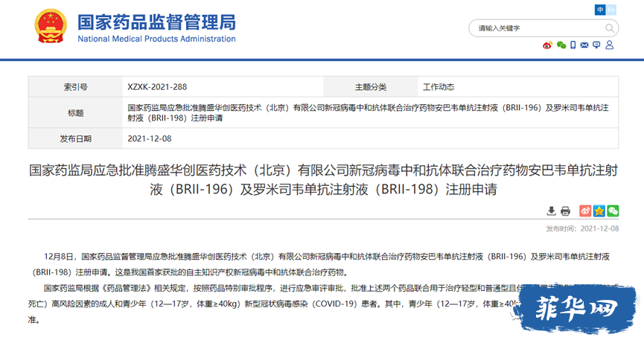The height and width of the screenshot is (343, 644).
Task: Select index number XZXK-2021-288
Action: tap(157, 87)
